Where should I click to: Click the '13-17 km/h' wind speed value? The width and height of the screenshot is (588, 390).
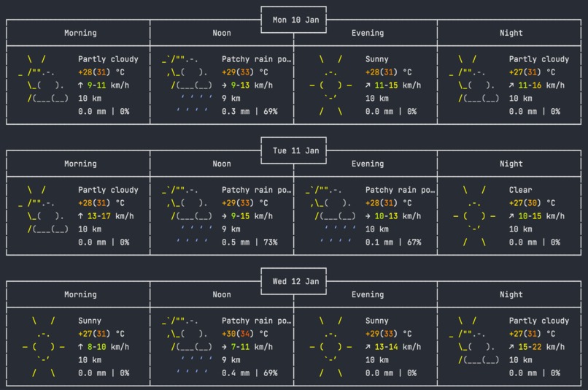(x=110, y=216)
